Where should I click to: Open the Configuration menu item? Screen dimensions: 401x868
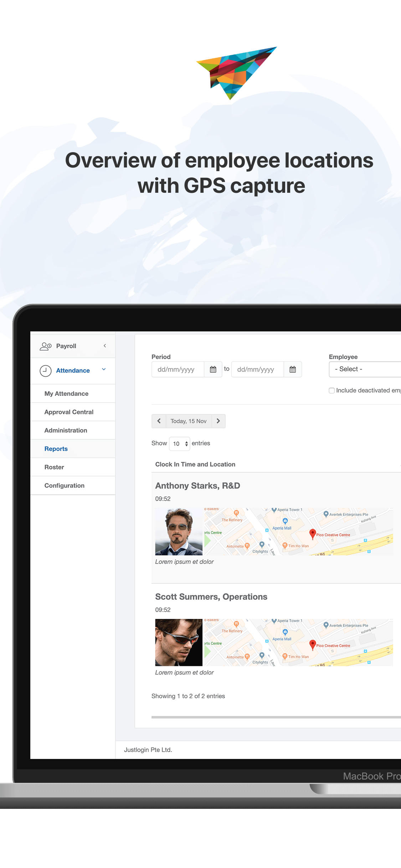point(73,486)
